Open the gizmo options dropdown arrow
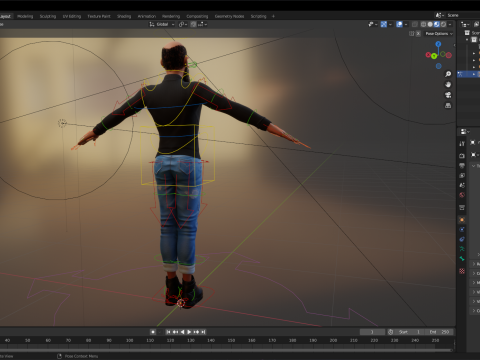 coord(390,24)
